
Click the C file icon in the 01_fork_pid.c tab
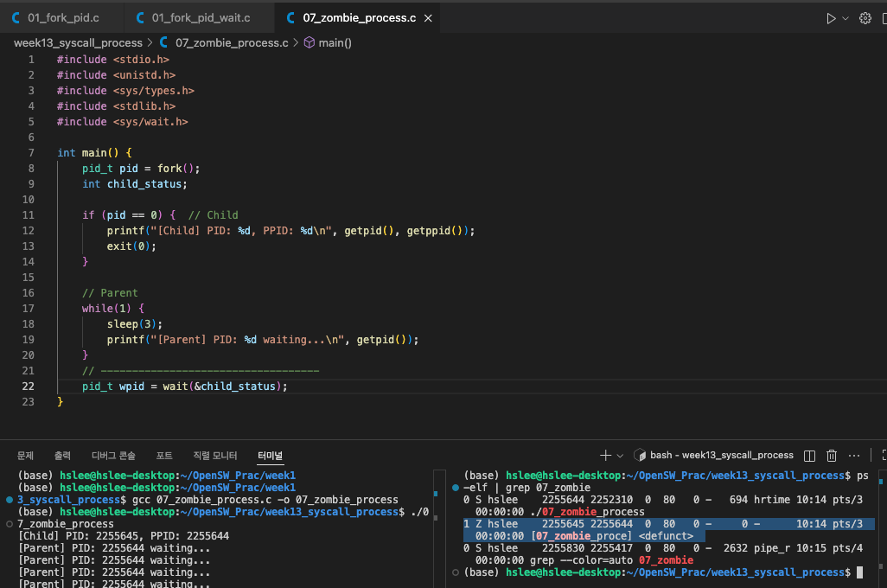click(x=16, y=18)
